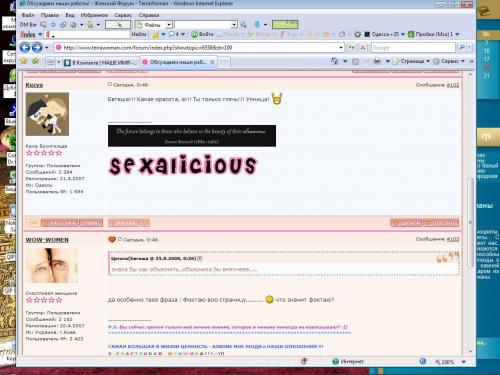Click the Kurye cartoon couple avatar

click(x=47, y=114)
